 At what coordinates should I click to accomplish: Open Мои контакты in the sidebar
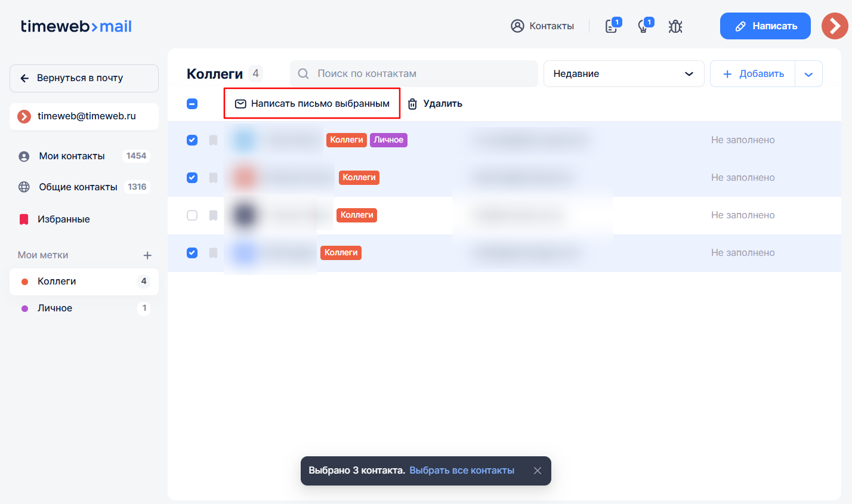pos(72,156)
